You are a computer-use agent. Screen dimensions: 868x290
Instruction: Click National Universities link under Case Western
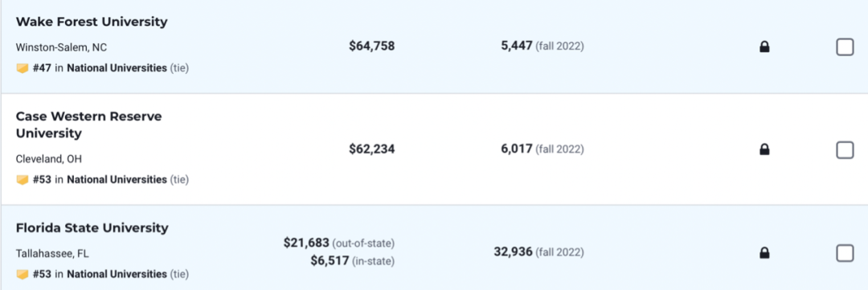point(117,179)
